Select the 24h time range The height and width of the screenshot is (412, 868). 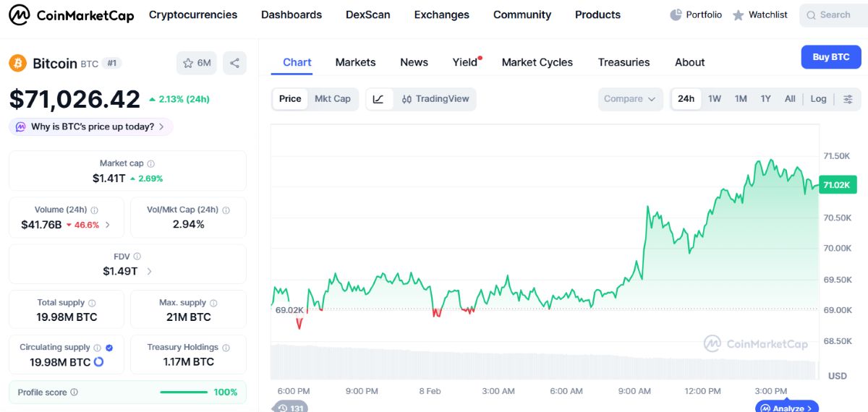coord(686,99)
